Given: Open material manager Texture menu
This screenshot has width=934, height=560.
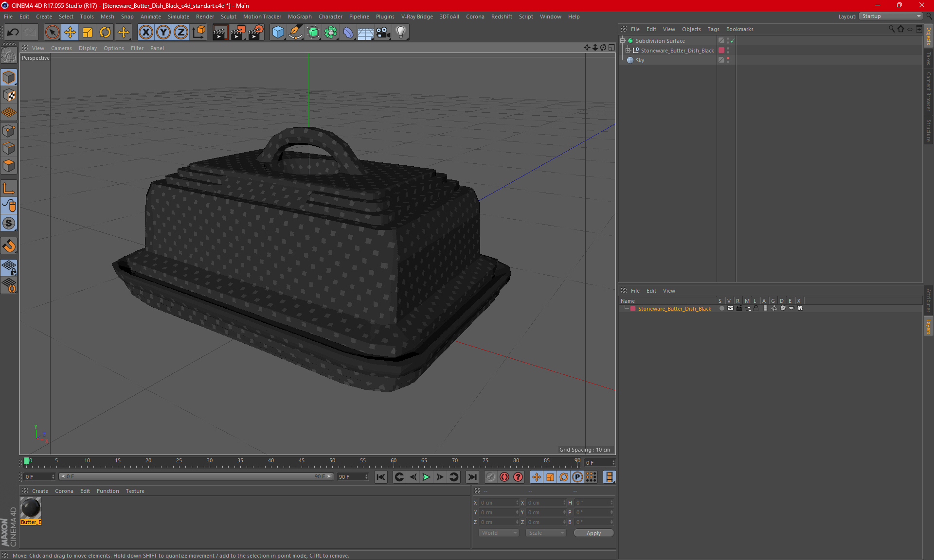Looking at the screenshot, I should coord(135,491).
